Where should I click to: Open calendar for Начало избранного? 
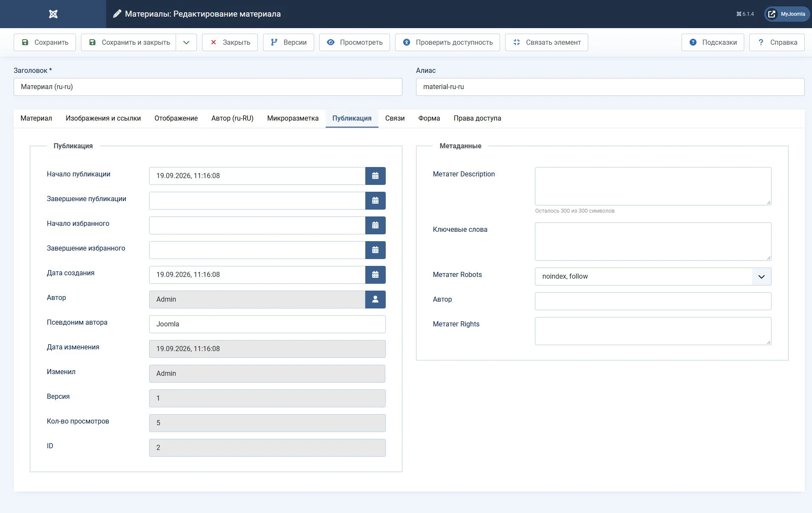pos(375,225)
